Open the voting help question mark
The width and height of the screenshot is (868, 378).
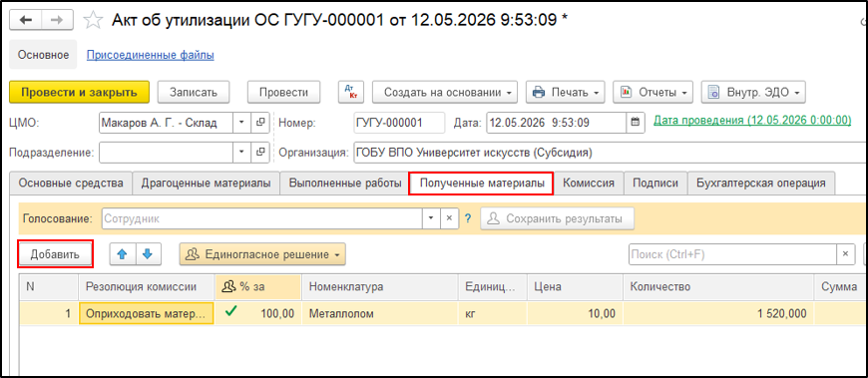[x=468, y=218]
